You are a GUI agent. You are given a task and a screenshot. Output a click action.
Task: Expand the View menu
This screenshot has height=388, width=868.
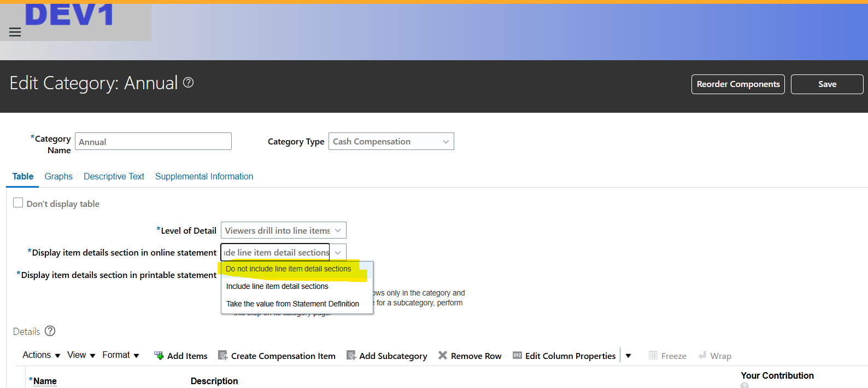click(81, 355)
